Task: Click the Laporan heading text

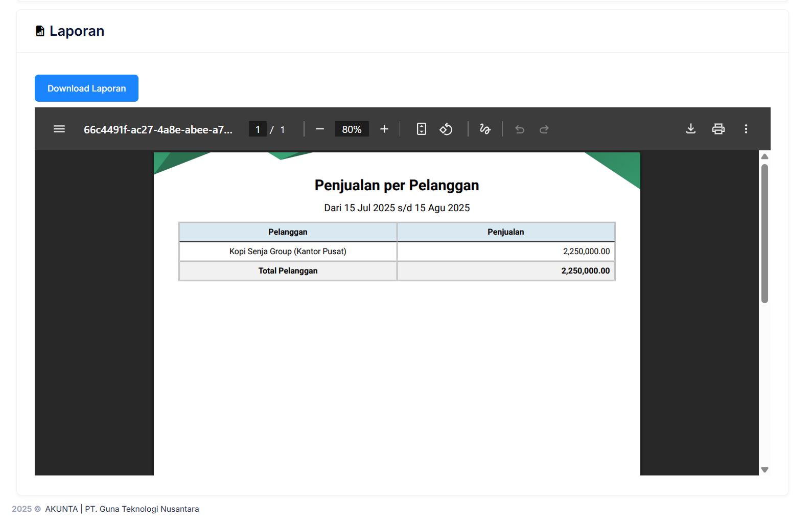Action: pos(77,31)
